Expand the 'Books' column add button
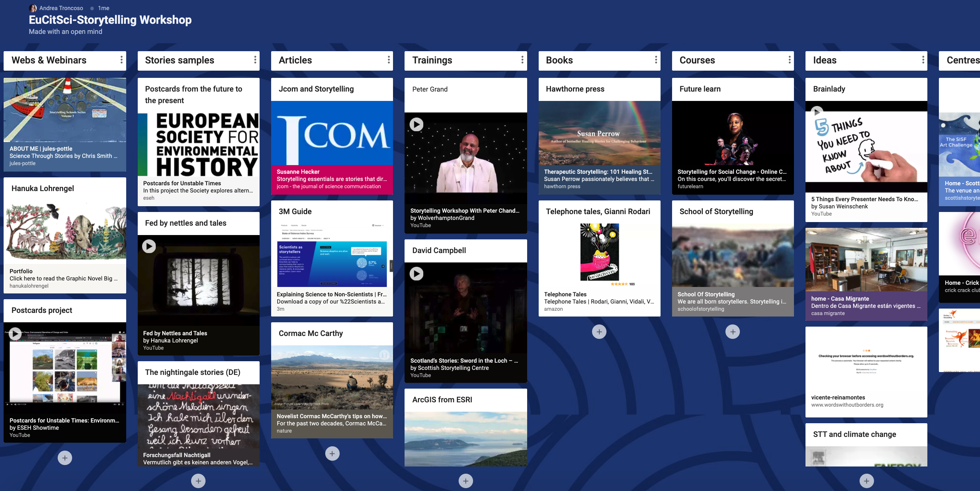980x491 pixels. (x=599, y=332)
